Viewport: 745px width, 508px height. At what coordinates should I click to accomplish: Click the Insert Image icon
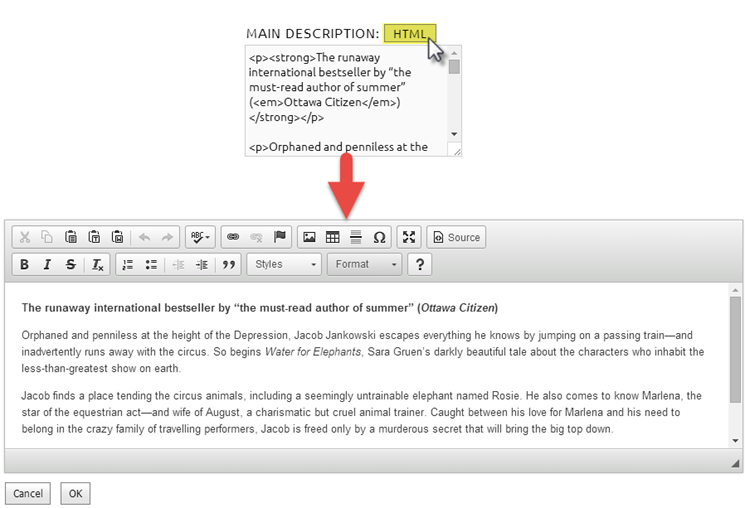pos(309,237)
